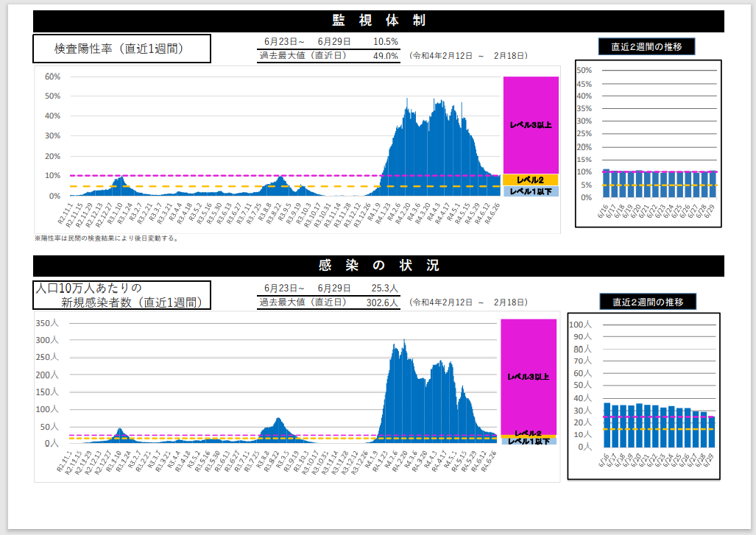Click the 6/16 bar in positivity two-week chart

(606, 184)
